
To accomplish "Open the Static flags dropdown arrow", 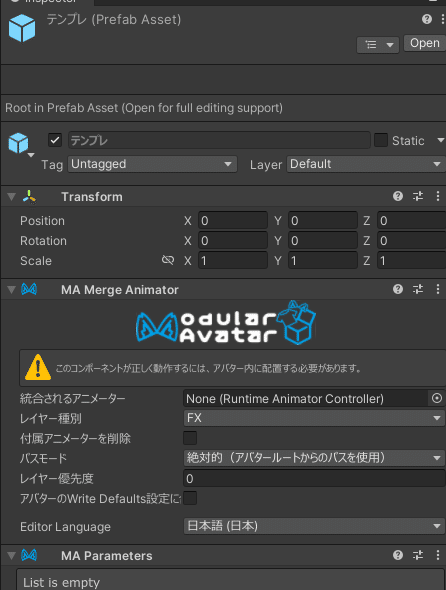I will [x=440, y=140].
